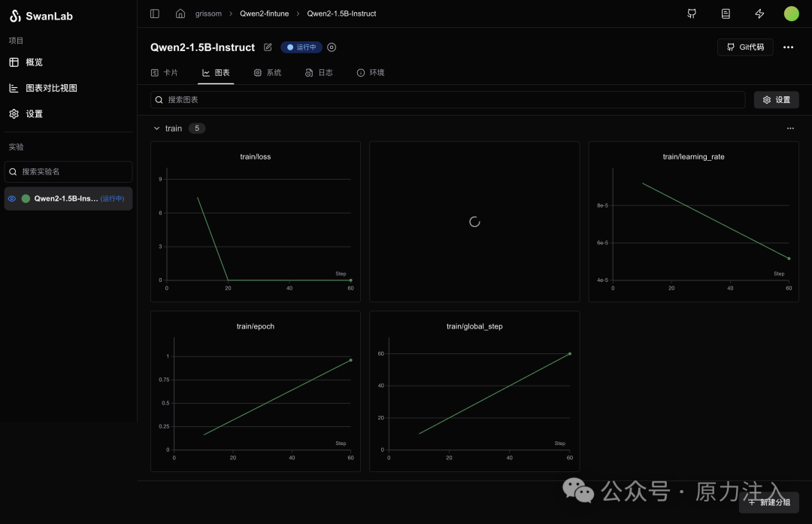Click Qwen2-1.5B-Instruct breadcrumb item
The image size is (812, 524).
coord(341,14)
